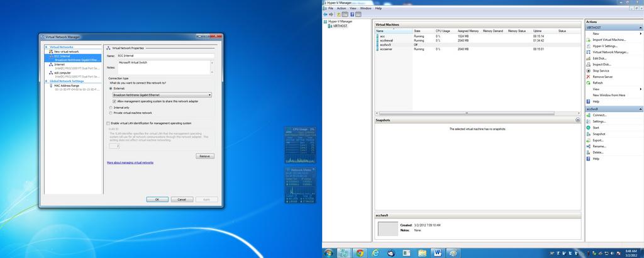Select Private virtual machine network option
Image resolution: width=644 pixels, height=258 pixels.
(x=111, y=113)
